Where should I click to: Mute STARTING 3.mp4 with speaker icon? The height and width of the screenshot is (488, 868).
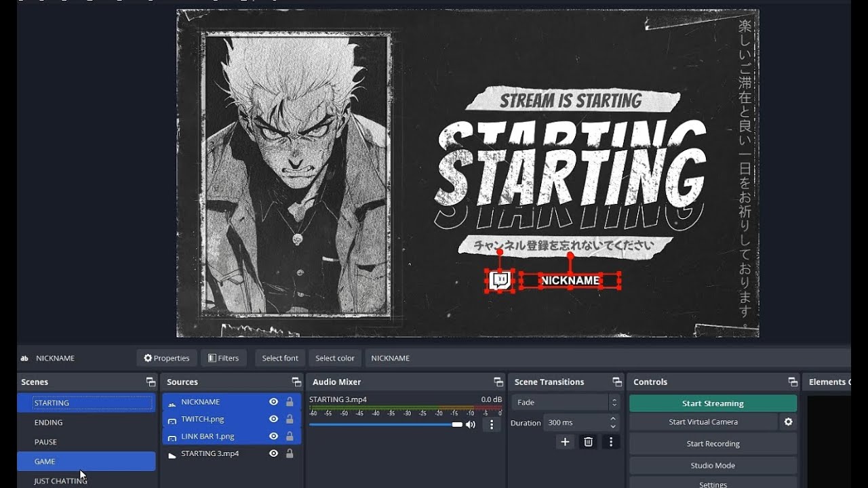(x=470, y=425)
